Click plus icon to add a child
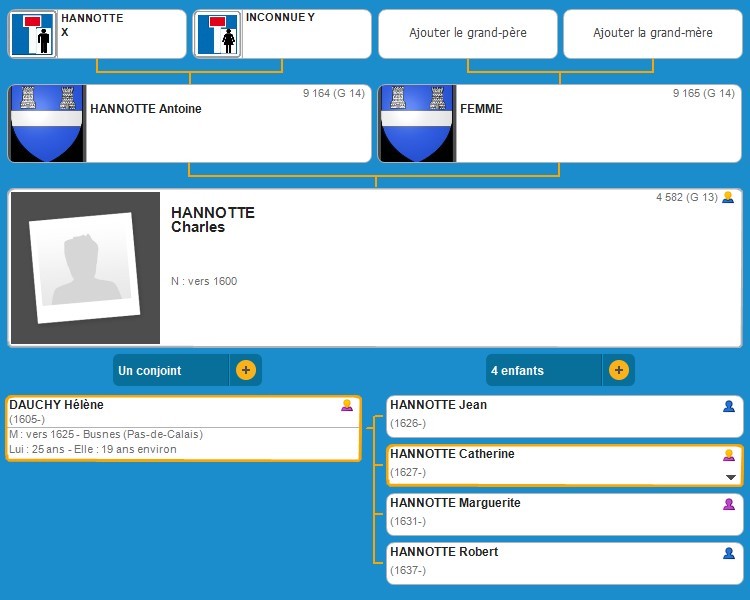The width and height of the screenshot is (750, 600). pyautogui.click(x=619, y=370)
